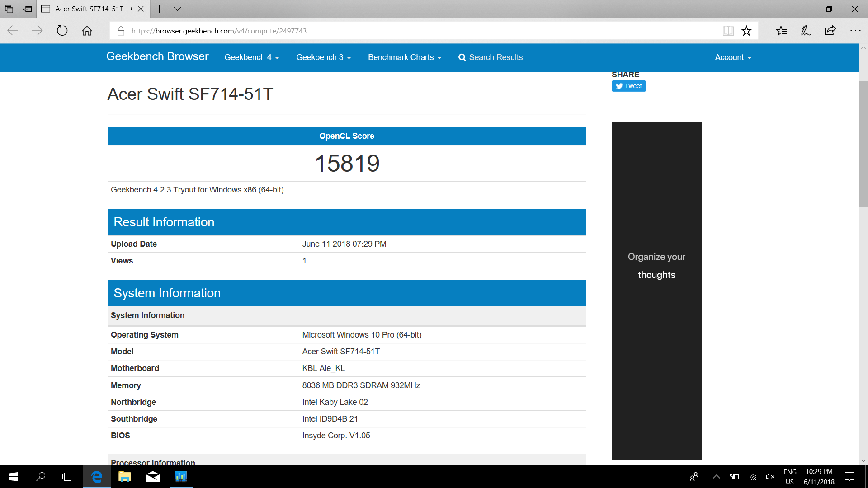Go to the Home page icon
This screenshot has height=488, width=868.
pyautogui.click(x=87, y=31)
